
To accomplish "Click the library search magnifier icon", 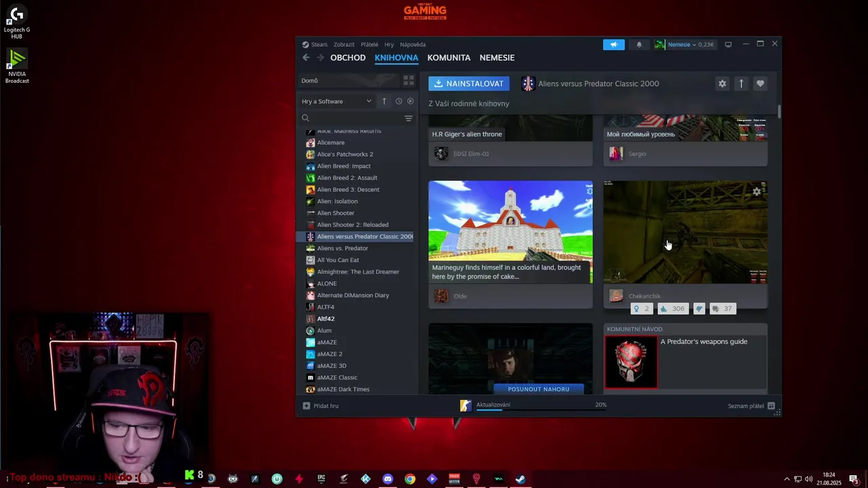I will pyautogui.click(x=306, y=118).
